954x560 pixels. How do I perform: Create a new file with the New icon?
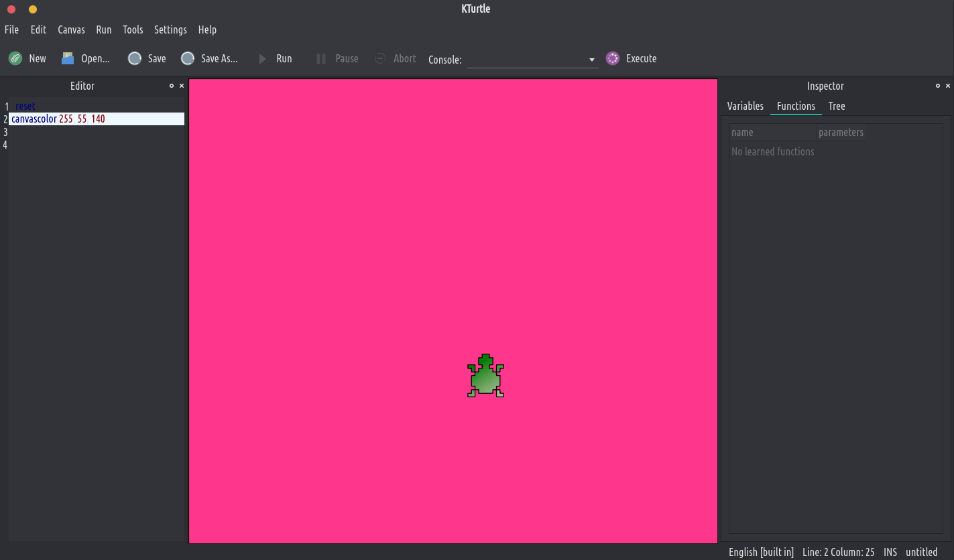tap(15, 58)
